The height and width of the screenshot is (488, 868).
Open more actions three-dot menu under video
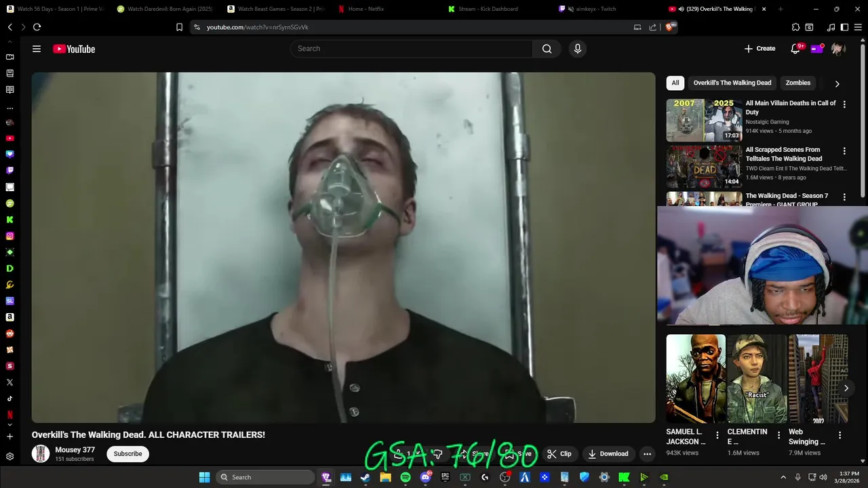click(647, 454)
